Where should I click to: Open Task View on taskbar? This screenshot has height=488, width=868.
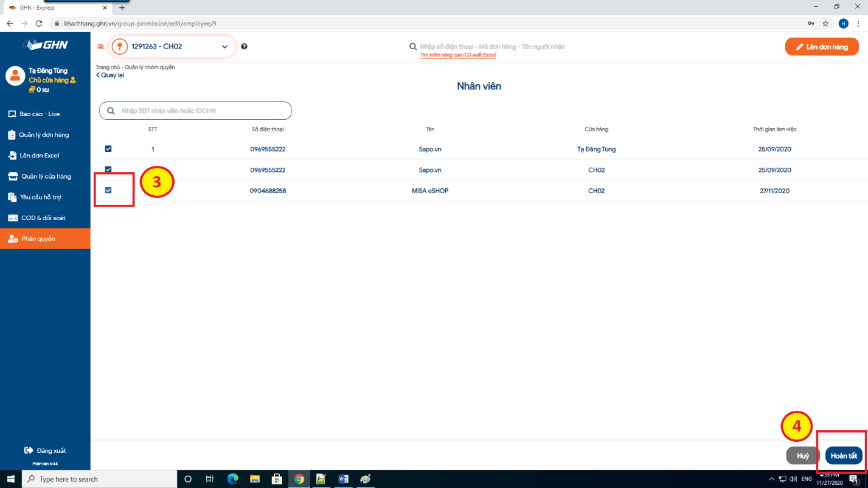click(210, 479)
